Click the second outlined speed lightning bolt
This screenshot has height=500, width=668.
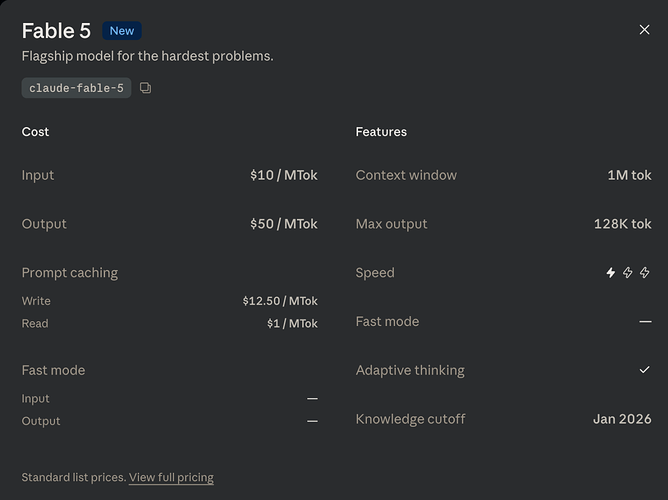click(x=628, y=273)
